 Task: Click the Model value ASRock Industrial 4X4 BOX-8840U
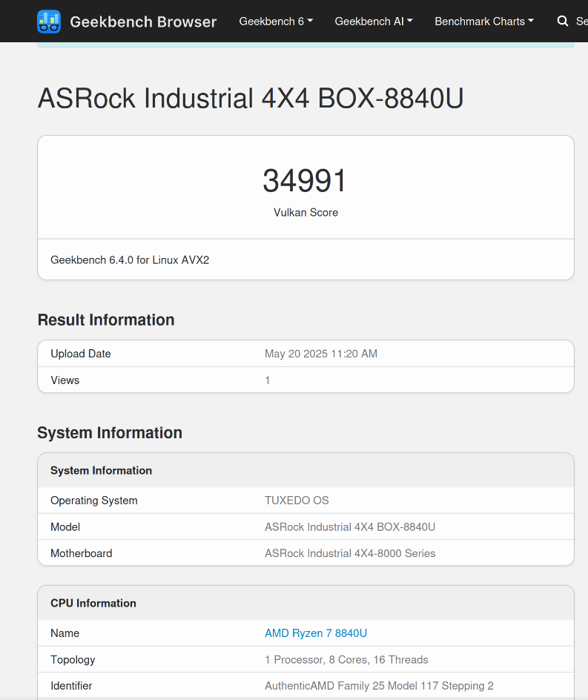tap(350, 526)
